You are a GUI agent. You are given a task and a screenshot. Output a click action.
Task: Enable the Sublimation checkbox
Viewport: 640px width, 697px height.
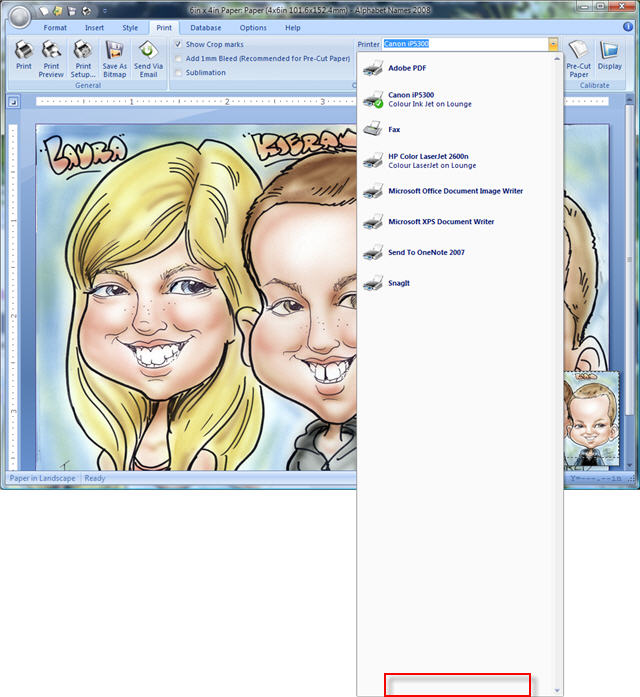coord(178,73)
